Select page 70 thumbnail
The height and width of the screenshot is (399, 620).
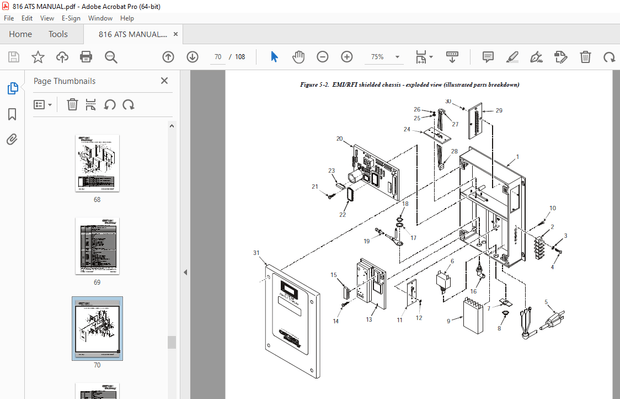click(97, 329)
